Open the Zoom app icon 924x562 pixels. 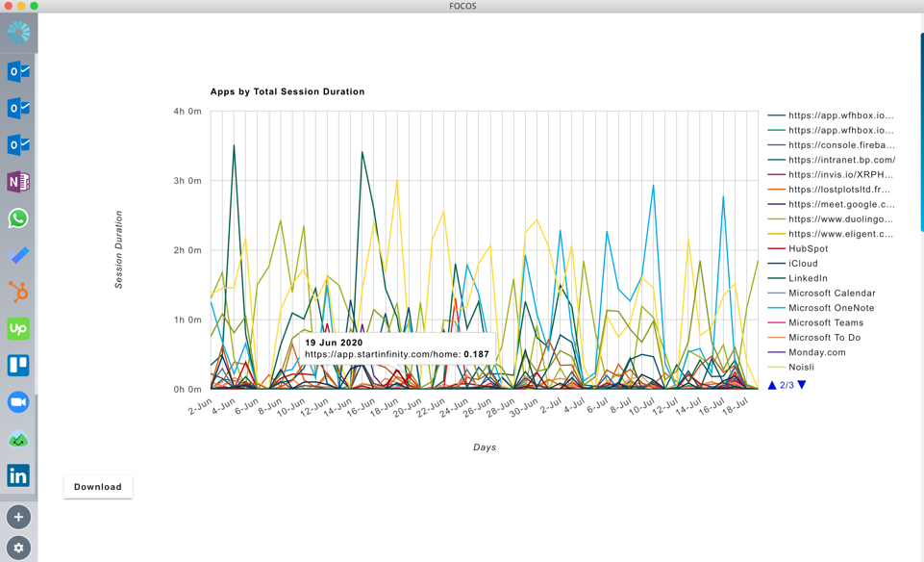[x=18, y=402]
